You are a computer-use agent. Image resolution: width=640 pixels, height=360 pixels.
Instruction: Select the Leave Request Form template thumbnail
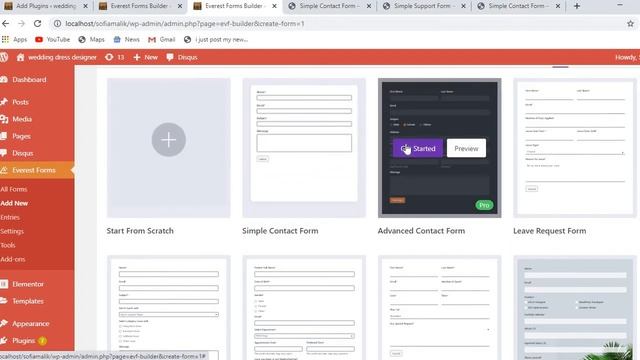pos(575,148)
